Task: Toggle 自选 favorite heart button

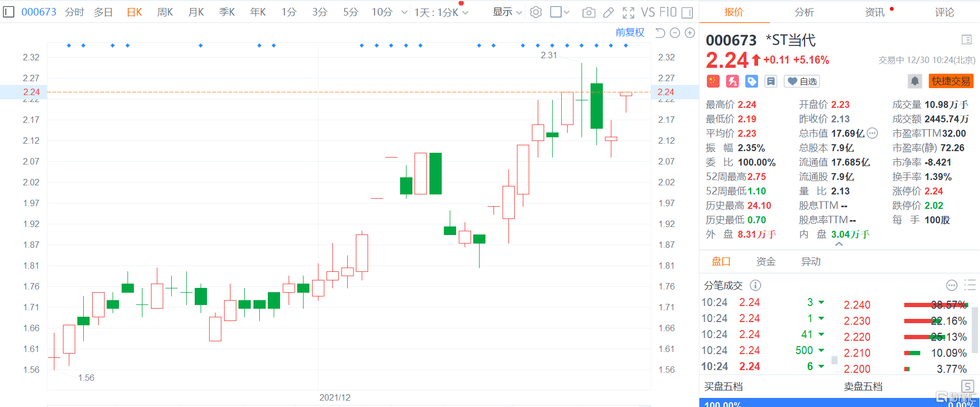Action: (x=802, y=81)
